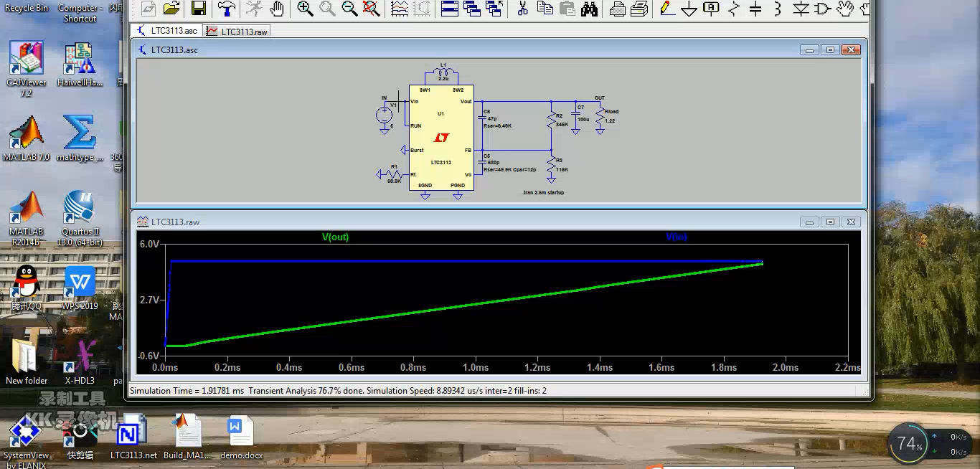Image resolution: width=980 pixels, height=469 pixels.
Task: Open WPS 2019 desktop shortcut
Action: pyautogui.click(x=80, y=287)
